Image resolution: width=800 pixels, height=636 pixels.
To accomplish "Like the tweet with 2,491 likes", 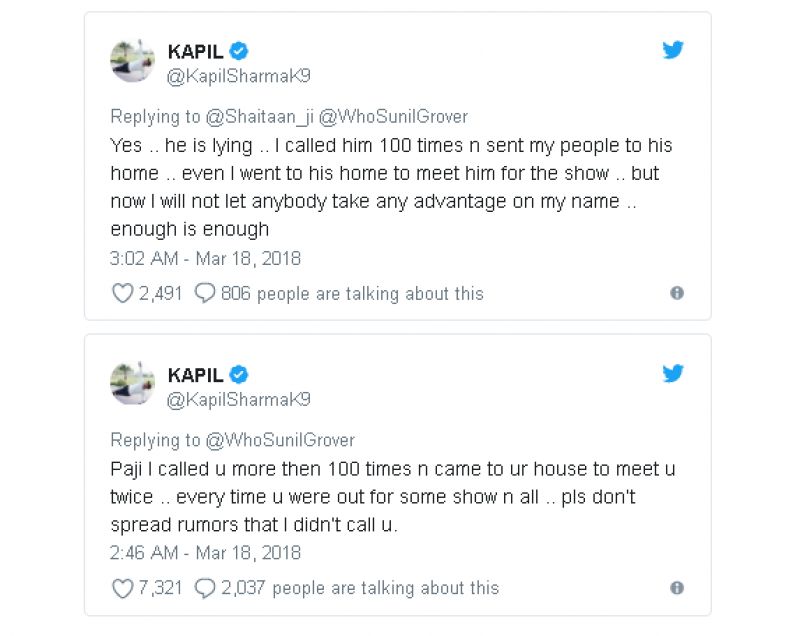I will 122,293.
